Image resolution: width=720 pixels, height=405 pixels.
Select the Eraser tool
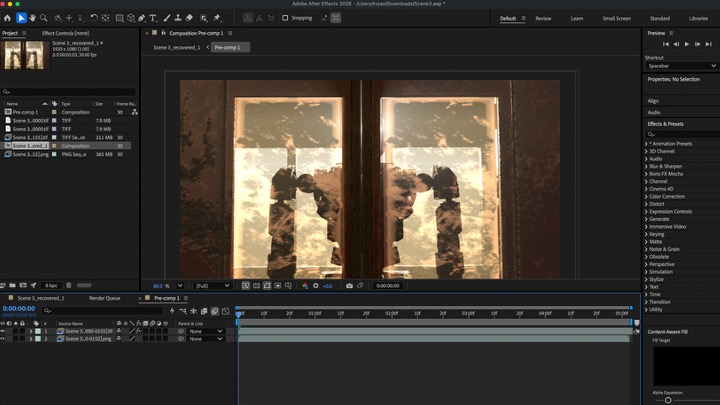coord(189,18)
